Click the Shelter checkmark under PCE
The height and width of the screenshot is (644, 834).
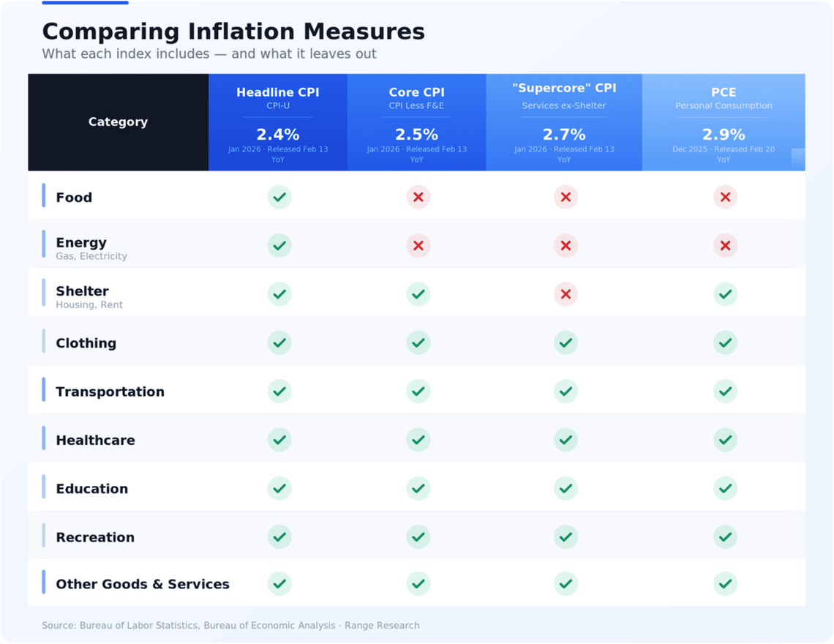pos(725,294)
